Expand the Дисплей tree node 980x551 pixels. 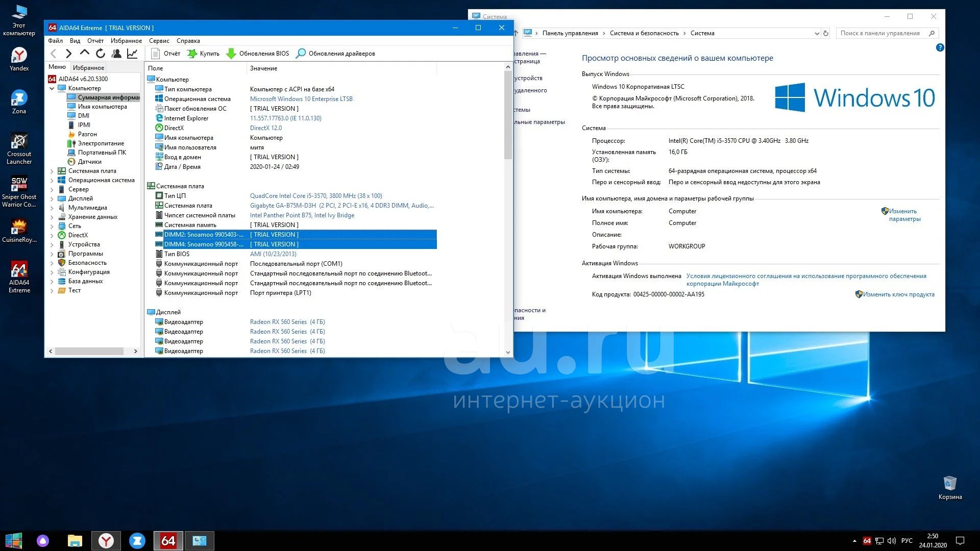tap(52, 199)
